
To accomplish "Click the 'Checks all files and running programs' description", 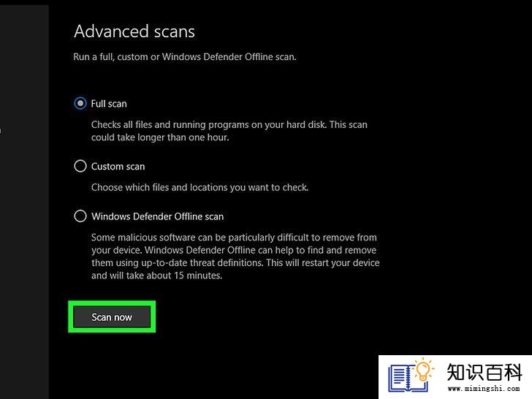I will [x=229, y=131].
